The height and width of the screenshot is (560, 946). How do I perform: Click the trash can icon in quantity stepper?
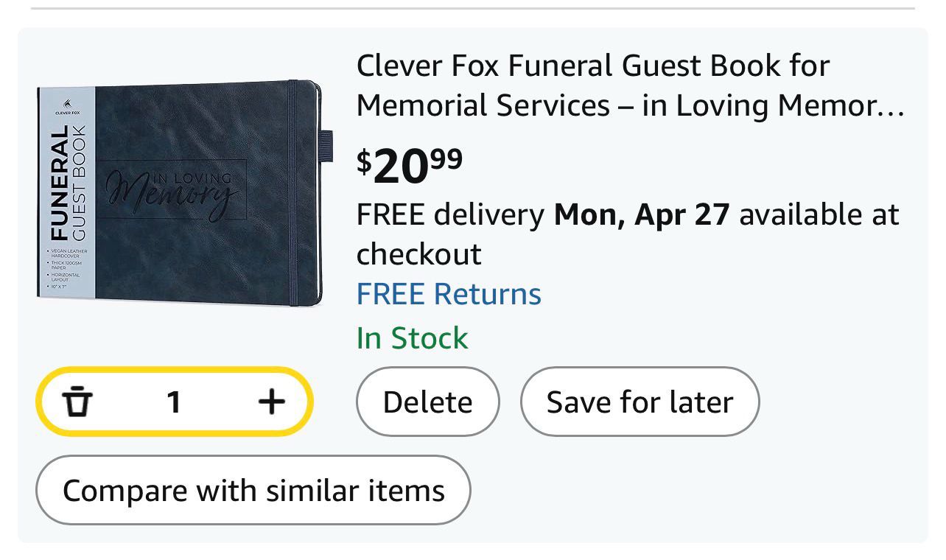point(77,402)
